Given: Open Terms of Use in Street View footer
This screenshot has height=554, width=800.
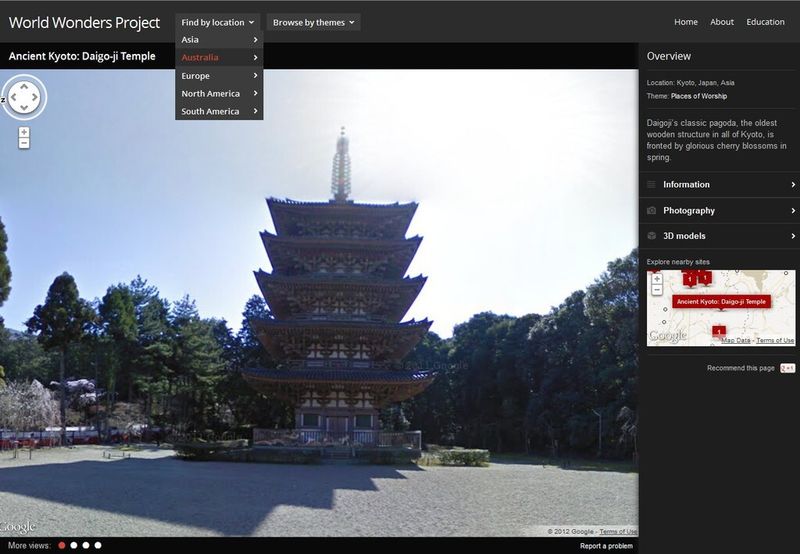Looking at the screenshot, I should (x=618, y=532).
